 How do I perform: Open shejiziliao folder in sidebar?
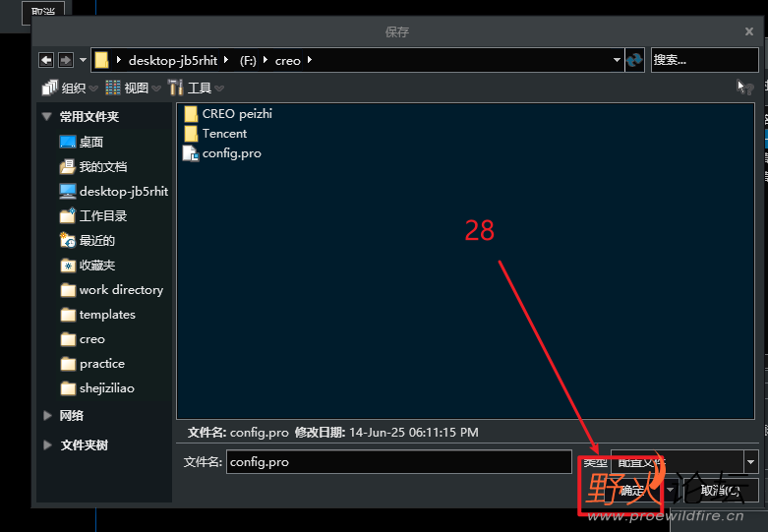click(x=97, y=388)
